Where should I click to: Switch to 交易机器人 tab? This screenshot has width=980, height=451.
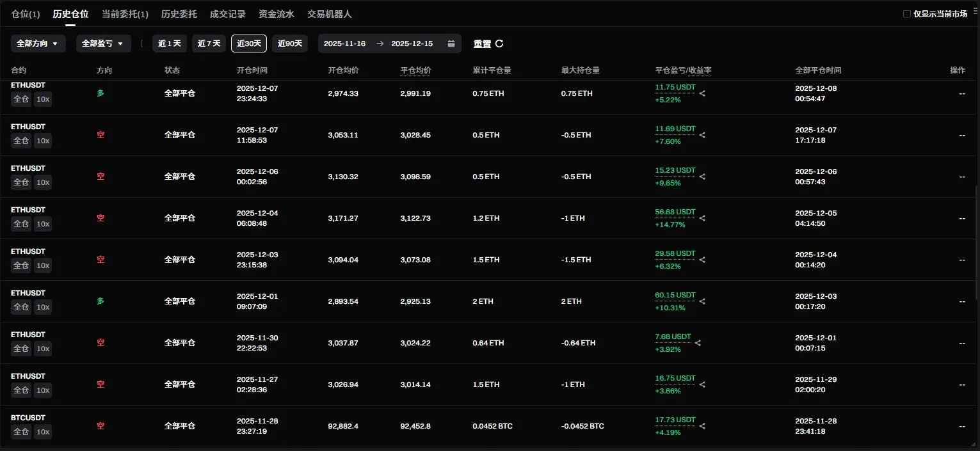click(x=330, y=14)
